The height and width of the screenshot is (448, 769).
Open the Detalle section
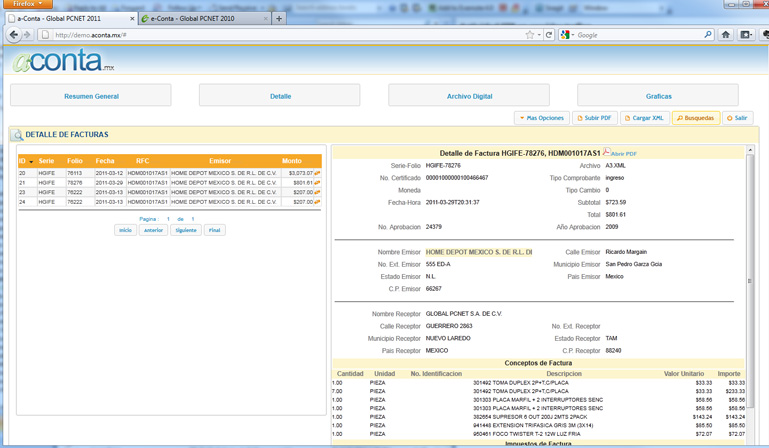pos(280,95)
